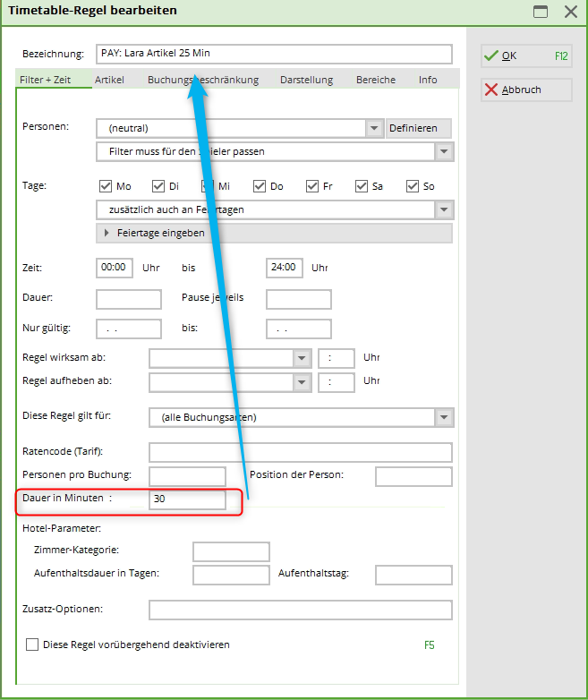This screenshot has height=700, width=588.
Task: Click the red X Abbruch button
Action: pos(524,90)
